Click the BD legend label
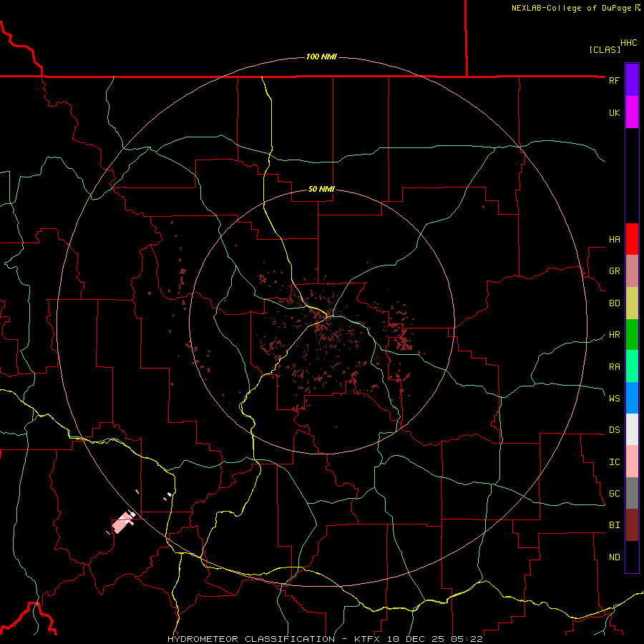Viewport: 644px width, 644px height. pos(614,303)
